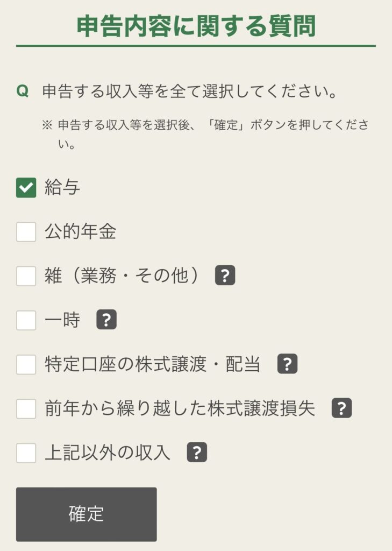
Task: Check the 一時 checkbox
Action: point(26,320)
